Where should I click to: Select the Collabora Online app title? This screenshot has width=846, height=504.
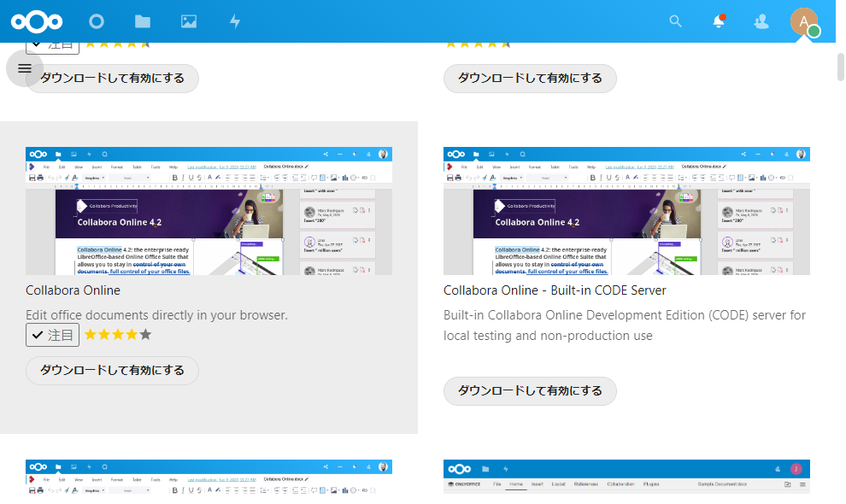click(73, 290)
